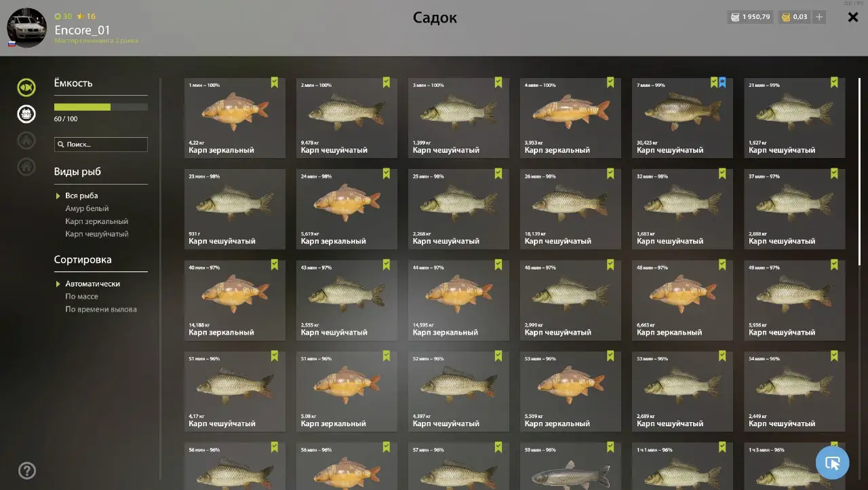Toggle green checkmark flag on 18,139 kg carp
The width and height of the screenshot is (868, 490).
(610, 174)
